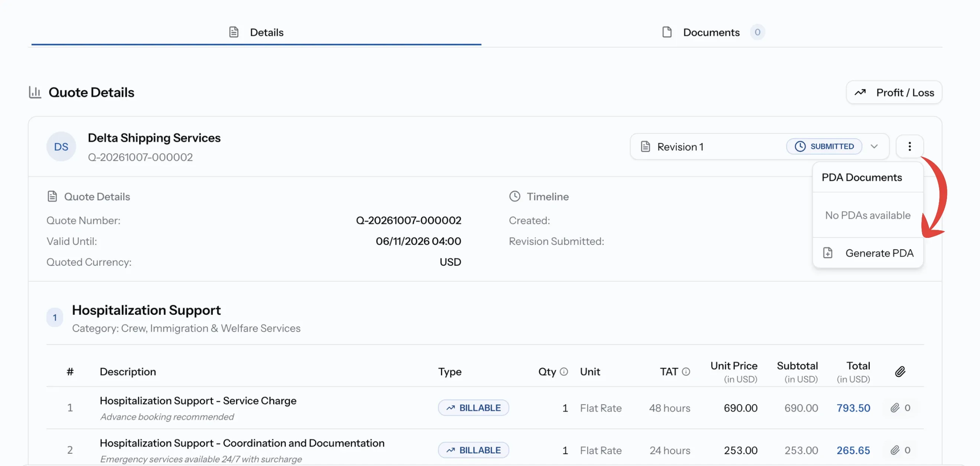
Task: Click 'Advance booking recommended' note
Action: pos(167,417)
